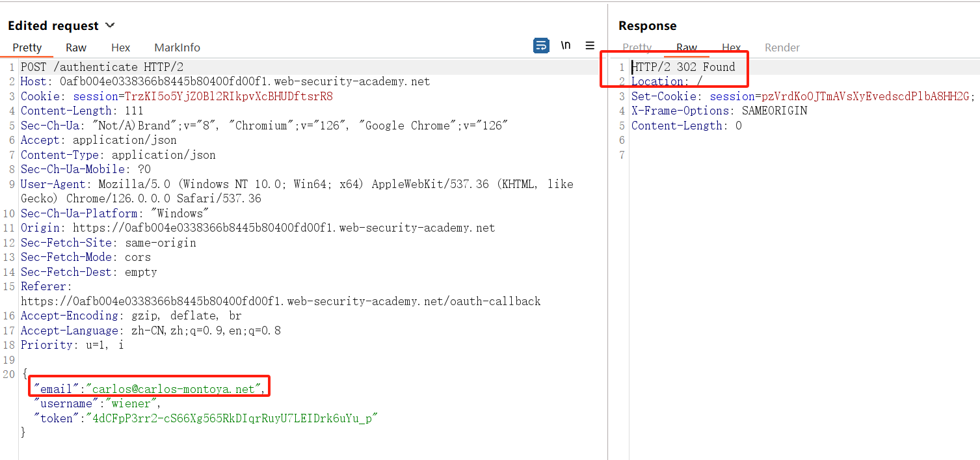The width and height of the screenshot is (980, 460).
Task: Click the Content-Type: application/json header
Action: pyautogui.click(x=118, y=155)
